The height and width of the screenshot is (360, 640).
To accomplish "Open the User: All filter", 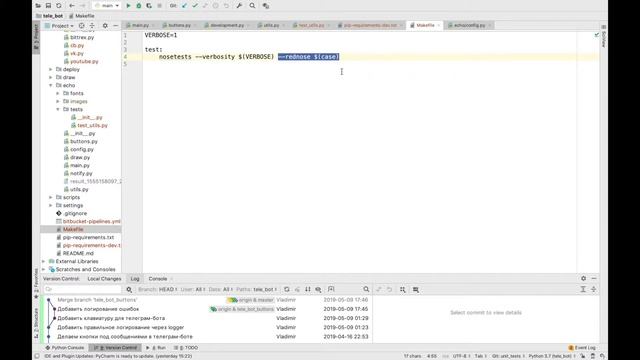I will tap(193, 289).
